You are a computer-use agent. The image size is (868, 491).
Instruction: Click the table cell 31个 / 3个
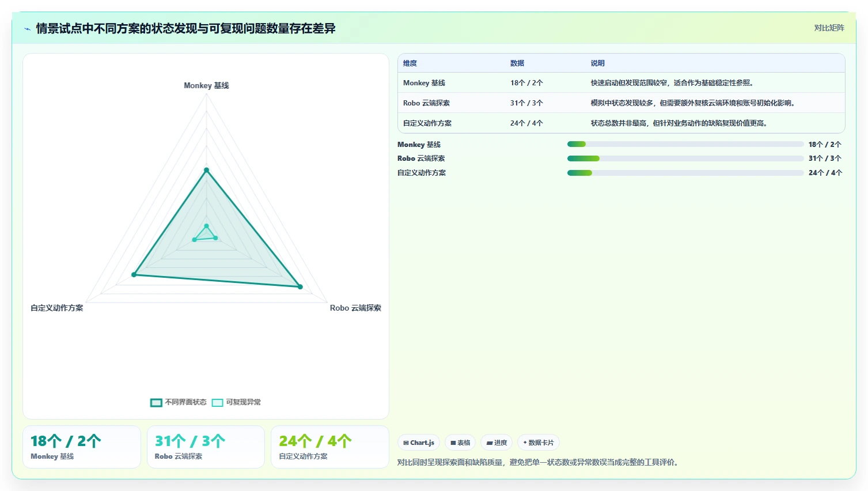[x=526, y=103]
